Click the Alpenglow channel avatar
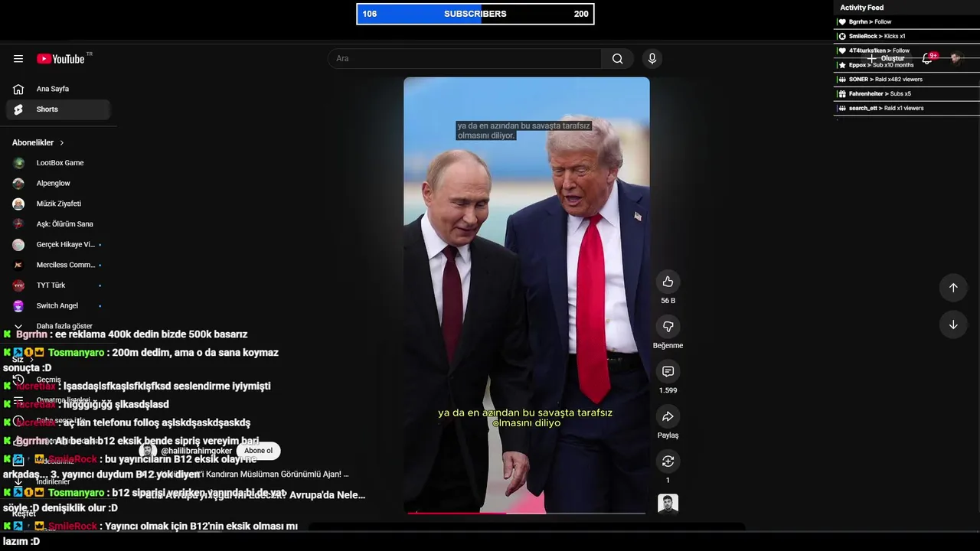The width and height of the screenshot is (980, 551). (19, 184)
